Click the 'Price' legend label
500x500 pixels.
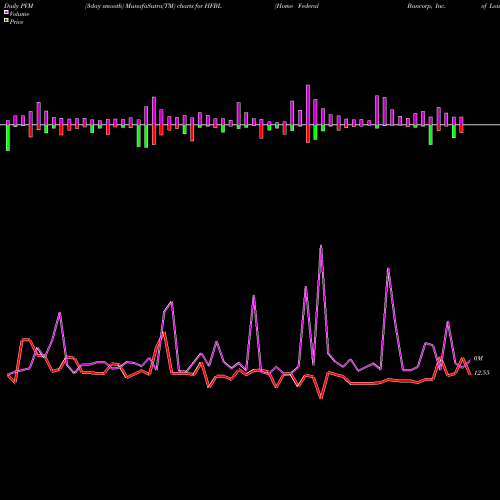click(16, 22)
